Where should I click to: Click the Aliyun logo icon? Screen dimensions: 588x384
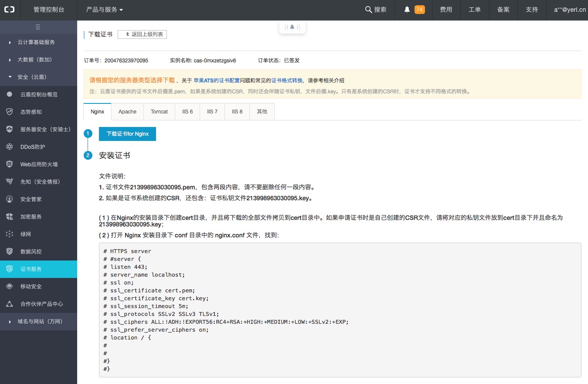tap(10, 10)
